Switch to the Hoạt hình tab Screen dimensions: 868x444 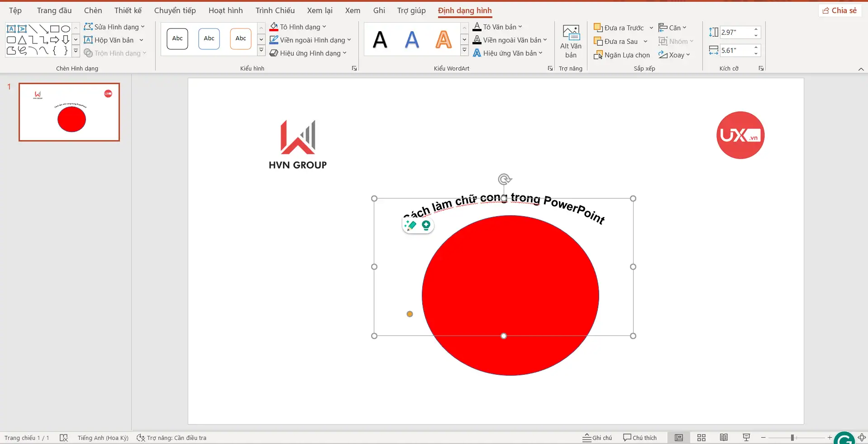coord(225,10)
